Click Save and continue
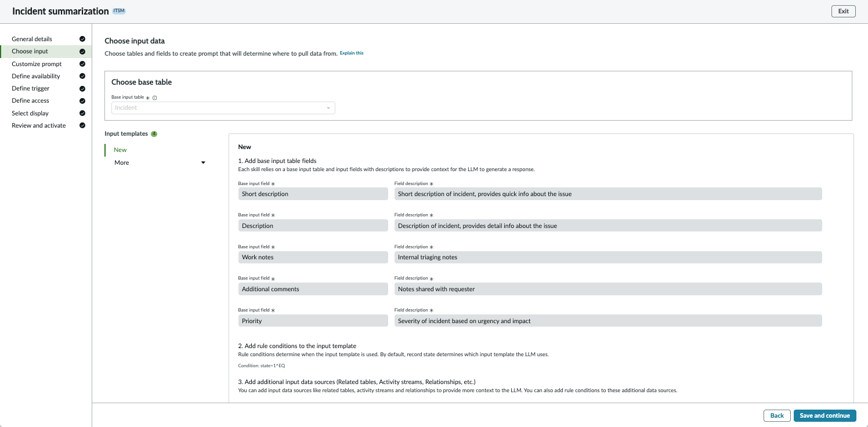This screenshot has width=868, height=427. (824, 415)
